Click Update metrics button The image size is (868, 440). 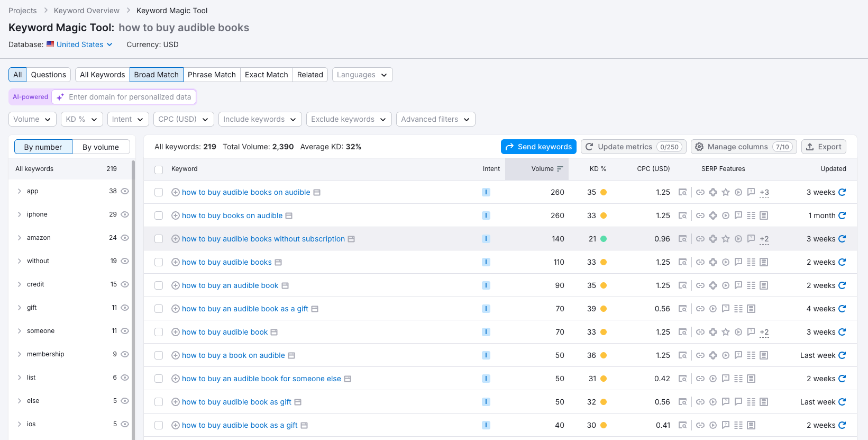634,147
